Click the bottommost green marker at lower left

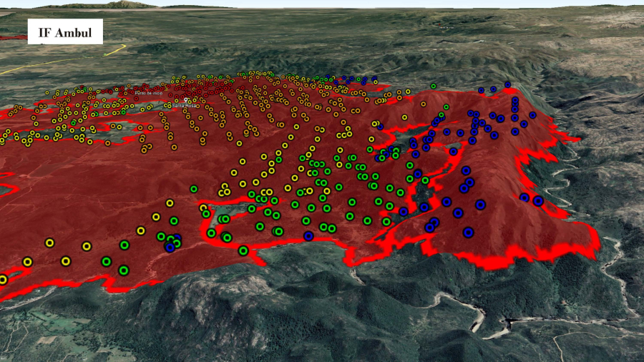[124, 270]
